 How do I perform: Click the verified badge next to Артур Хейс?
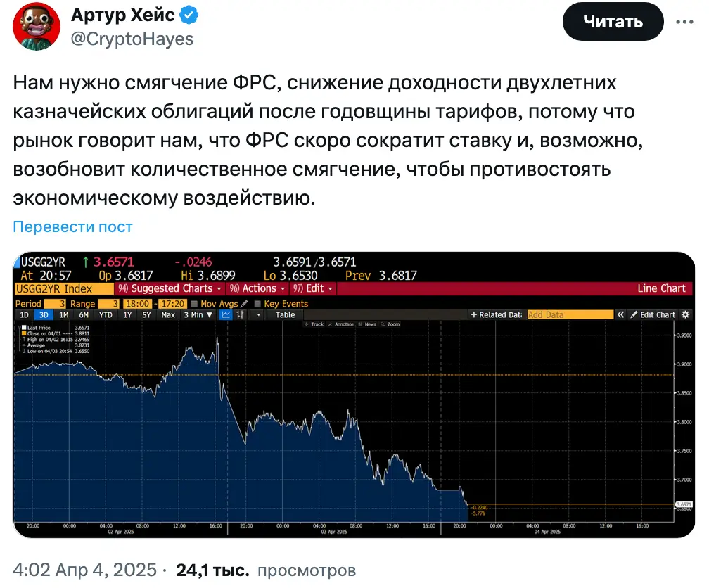[191, 13]
